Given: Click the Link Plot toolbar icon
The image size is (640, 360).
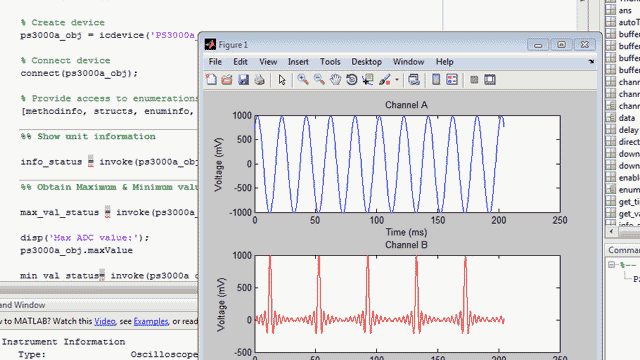Looking at the screenshot, I should coord(414,80).
